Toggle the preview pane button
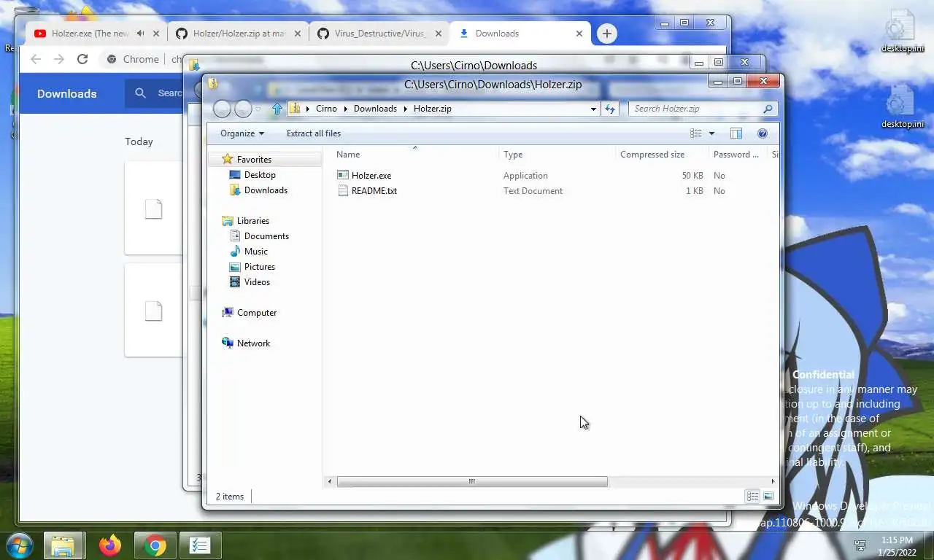This screenshot has width=934, height=560. [736, 133]
